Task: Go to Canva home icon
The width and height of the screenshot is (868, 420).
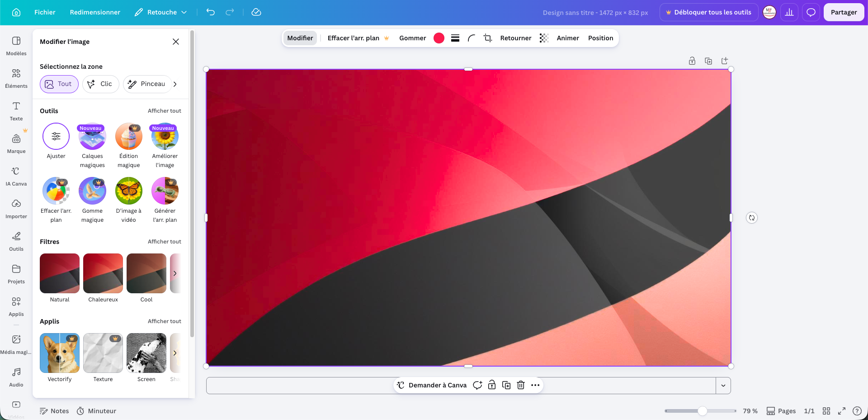Action: 16,12
